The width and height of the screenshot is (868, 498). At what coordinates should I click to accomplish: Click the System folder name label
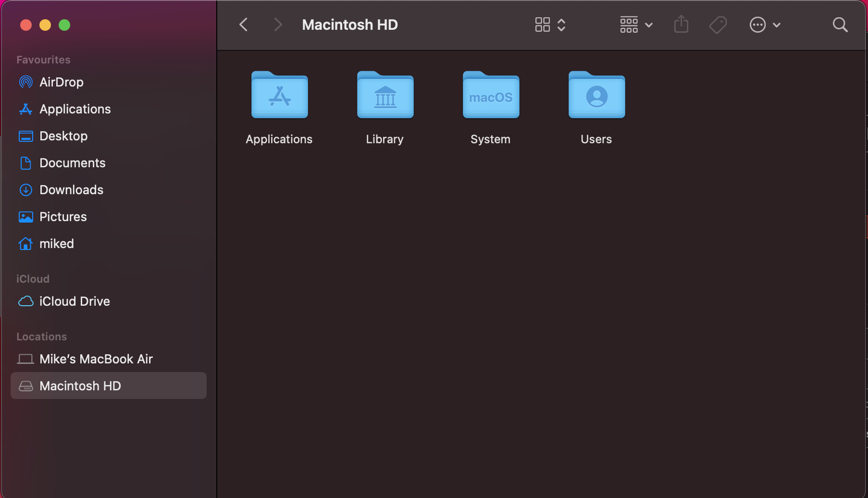(x=491, y=139)
